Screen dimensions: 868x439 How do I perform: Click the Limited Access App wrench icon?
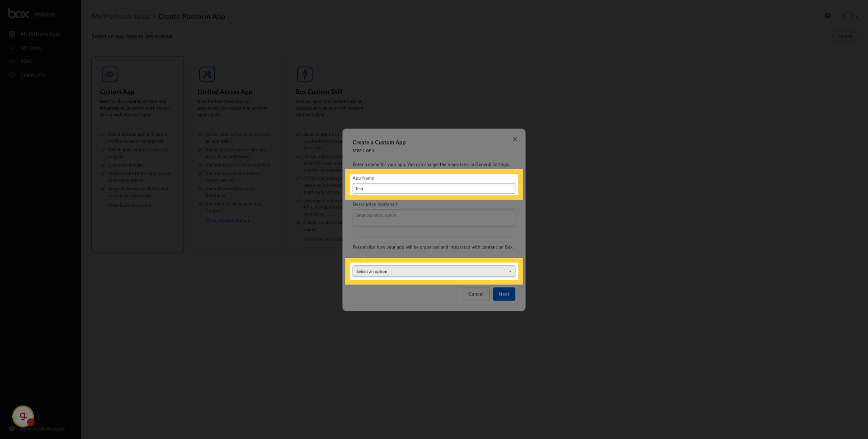tap(207, 74)
